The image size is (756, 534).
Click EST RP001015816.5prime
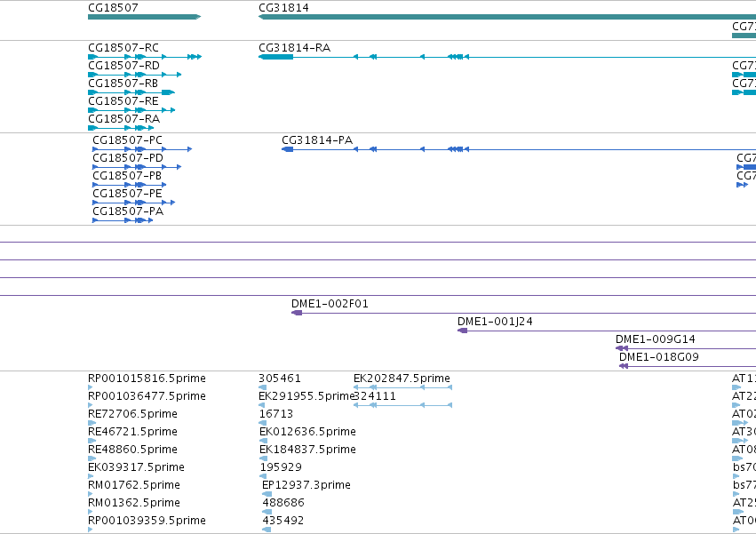coord(147,379)
